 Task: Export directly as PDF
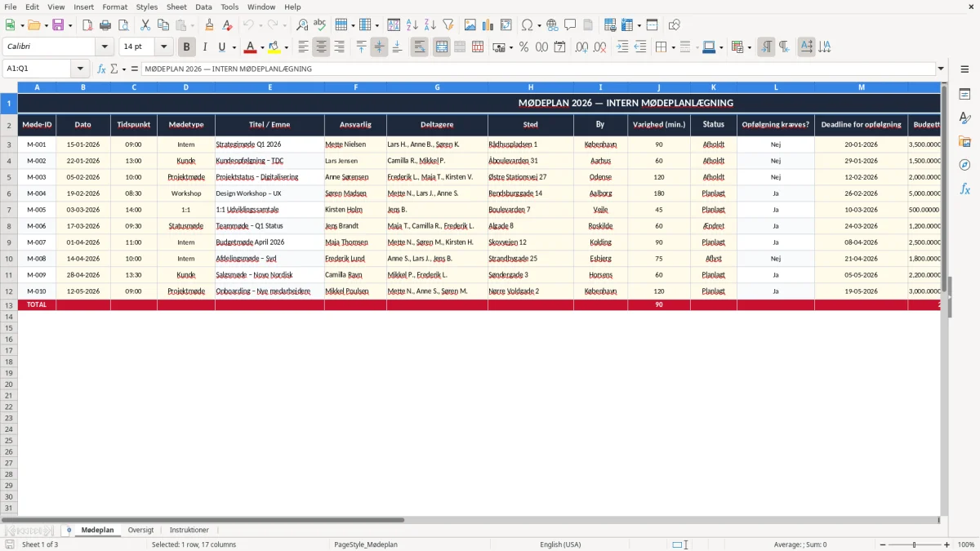[x=87, y=25]
